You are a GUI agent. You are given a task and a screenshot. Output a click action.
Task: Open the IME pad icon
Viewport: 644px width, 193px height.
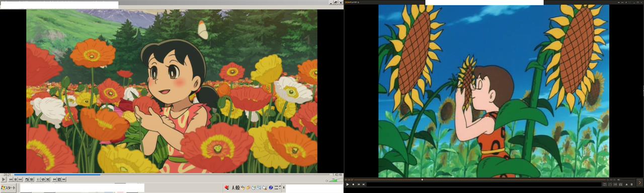tap(243, 187)
